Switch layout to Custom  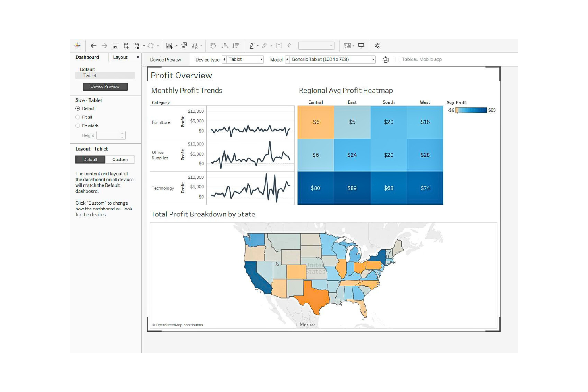pos(120,159)
